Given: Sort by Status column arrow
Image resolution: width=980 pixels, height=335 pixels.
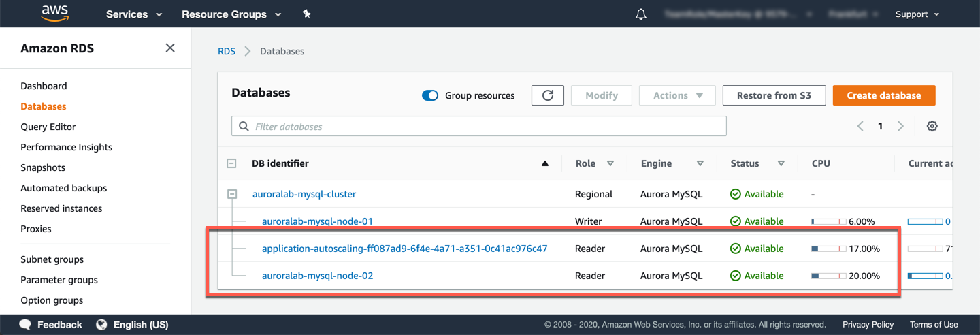Looking at the screenshot, I should coord(781,163).
